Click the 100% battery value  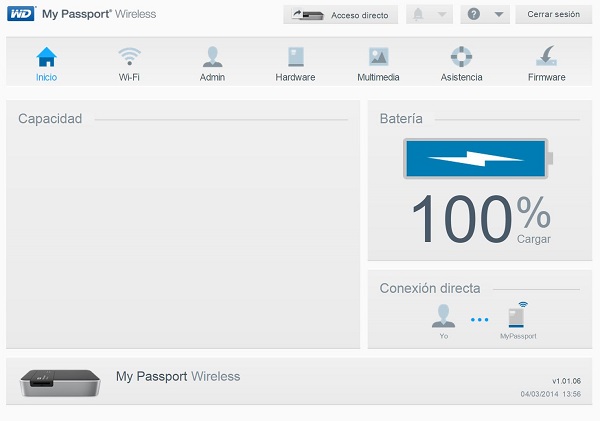(x=481, y=219)
